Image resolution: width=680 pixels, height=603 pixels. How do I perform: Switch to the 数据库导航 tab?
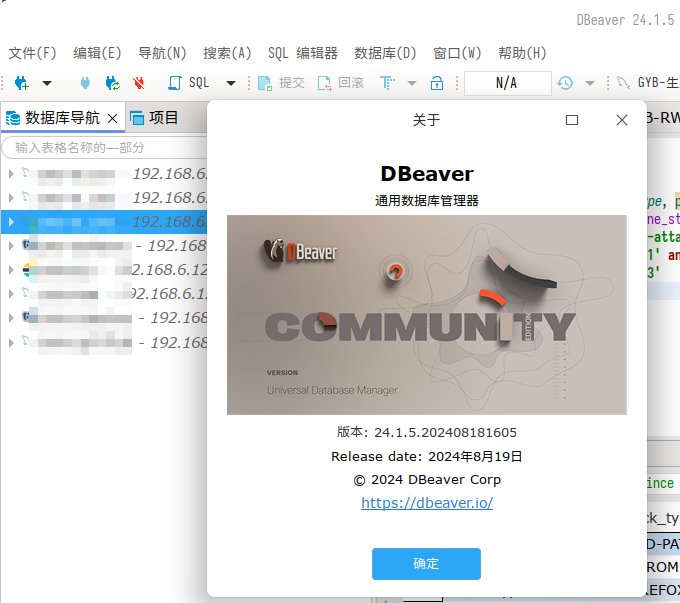(x=62, y=118)
